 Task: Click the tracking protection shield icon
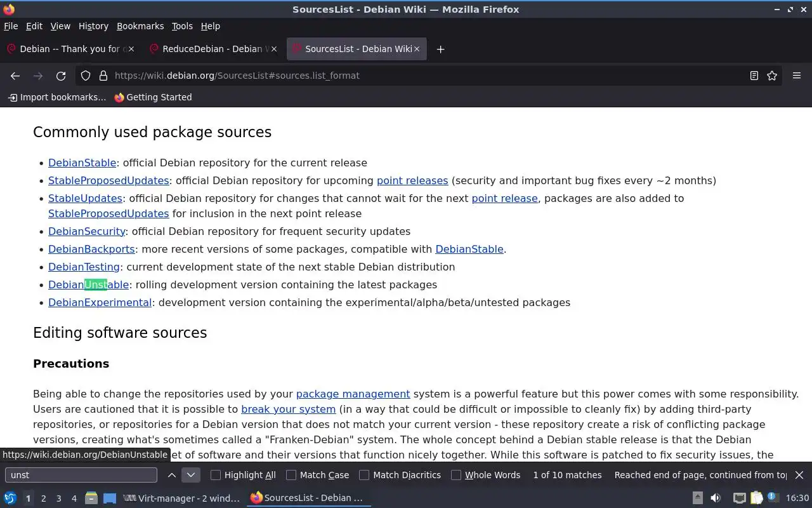point(86,76)
